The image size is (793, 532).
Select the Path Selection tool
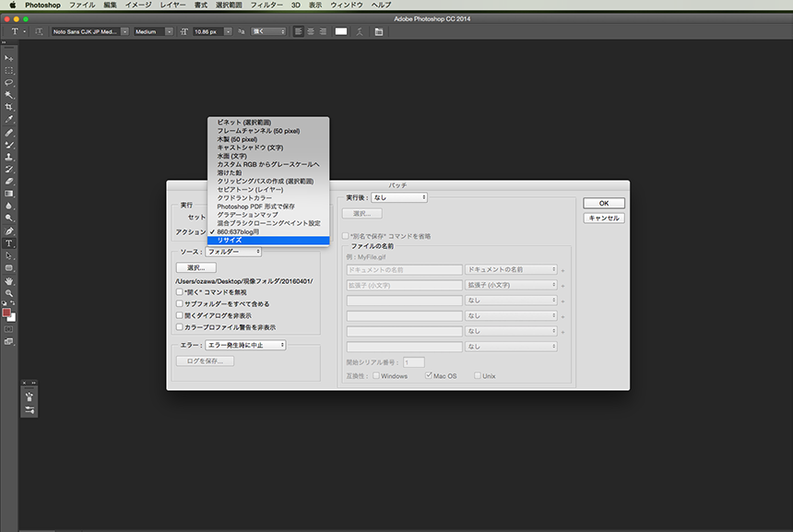[x=9, y=255]
